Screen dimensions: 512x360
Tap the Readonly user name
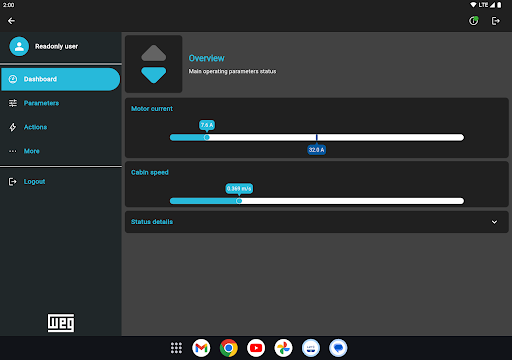tap(56, 46)
